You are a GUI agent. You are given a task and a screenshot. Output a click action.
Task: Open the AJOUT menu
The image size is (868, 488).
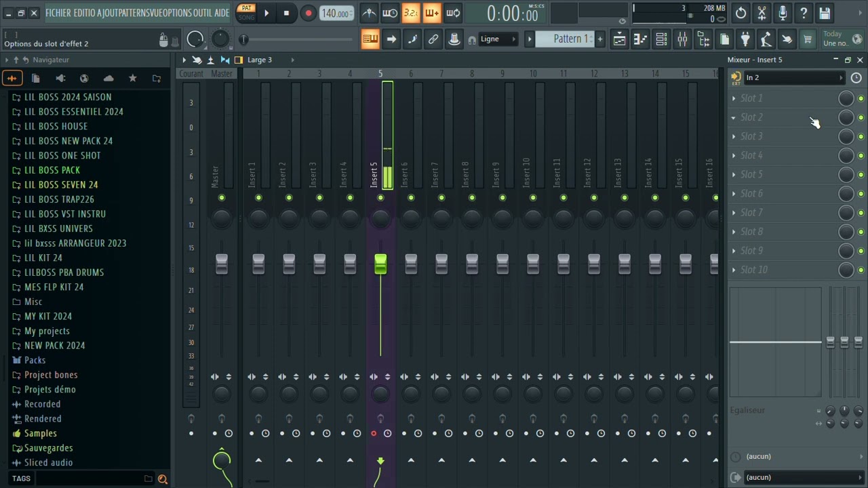(x=107, y=13)
